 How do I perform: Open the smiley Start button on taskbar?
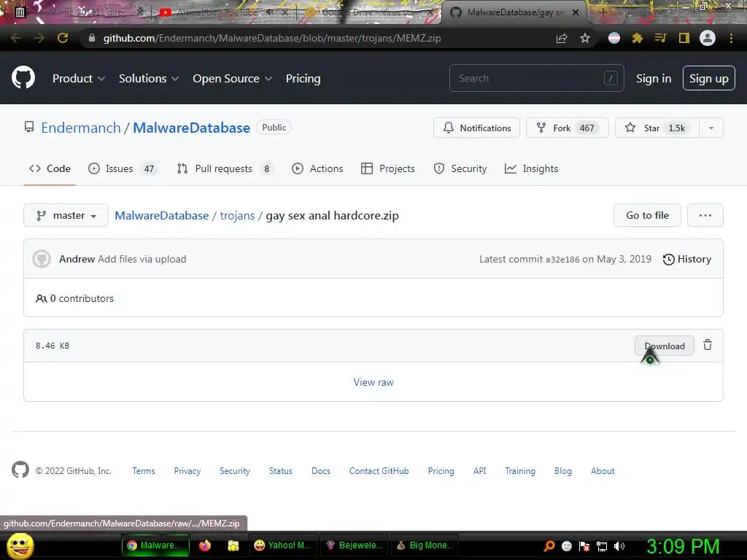point(20,546)
